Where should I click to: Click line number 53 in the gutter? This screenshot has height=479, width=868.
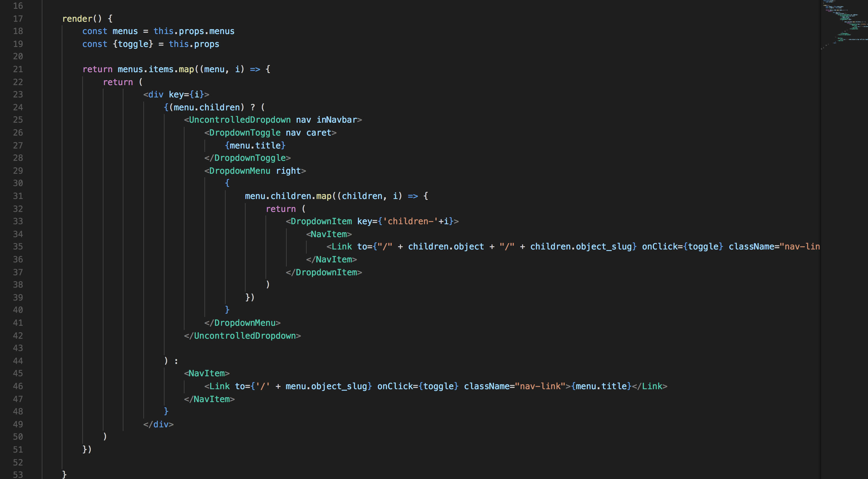click(x=18, y=474)
